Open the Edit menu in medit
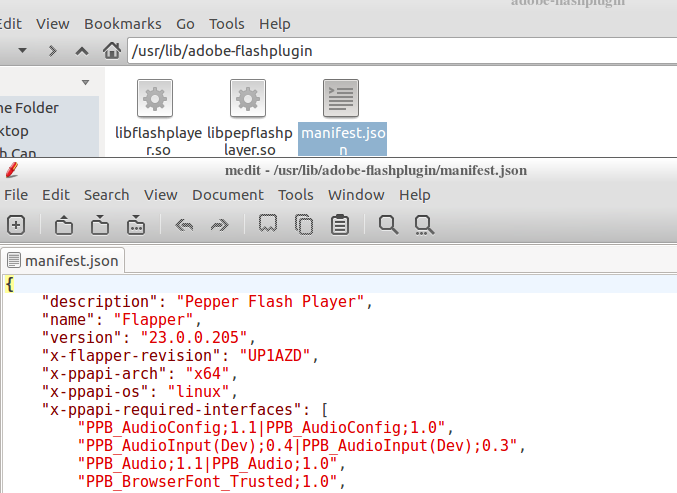The width and height of the screenshot is (677, 493). coord(56,195)
